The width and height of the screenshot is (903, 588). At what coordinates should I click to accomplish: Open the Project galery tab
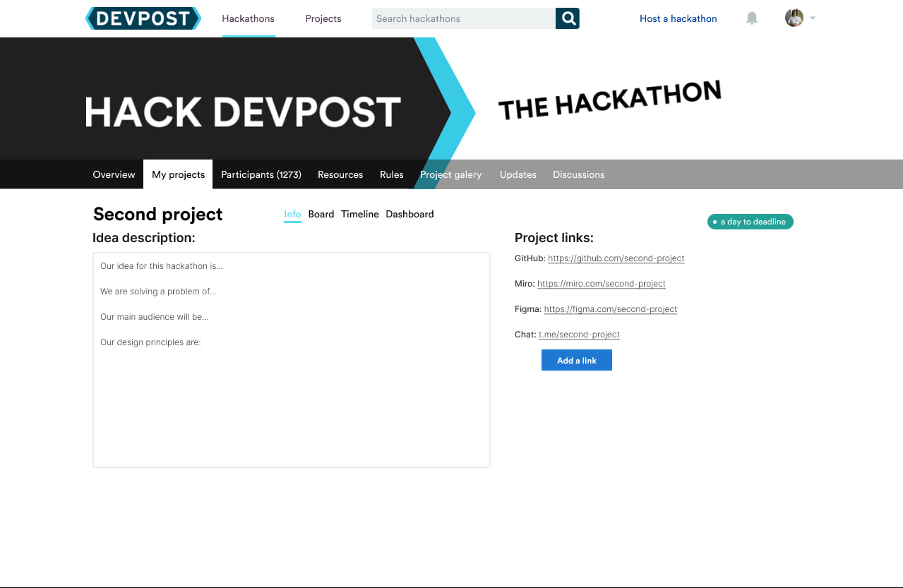450,174
